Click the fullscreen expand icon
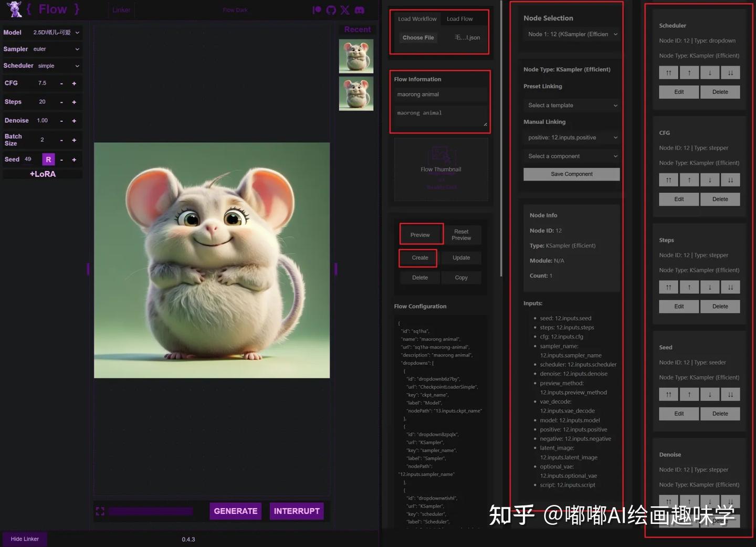 coord(100,511)
